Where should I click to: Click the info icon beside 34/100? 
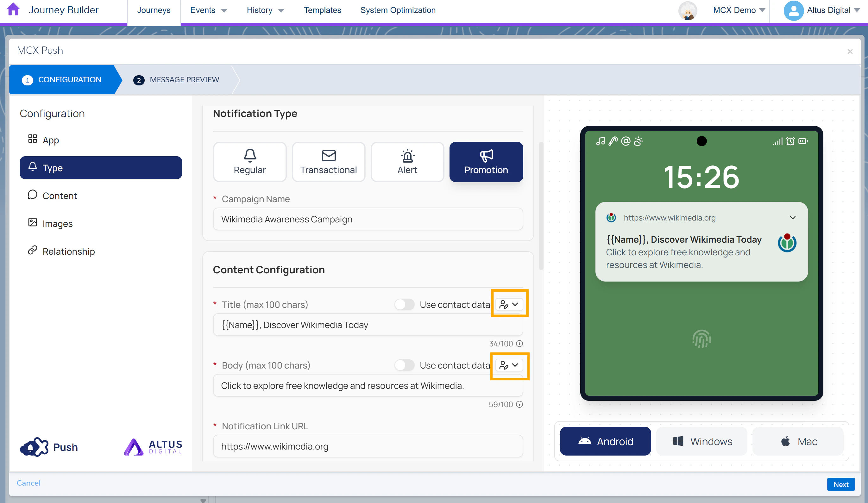tap(519, 344)
